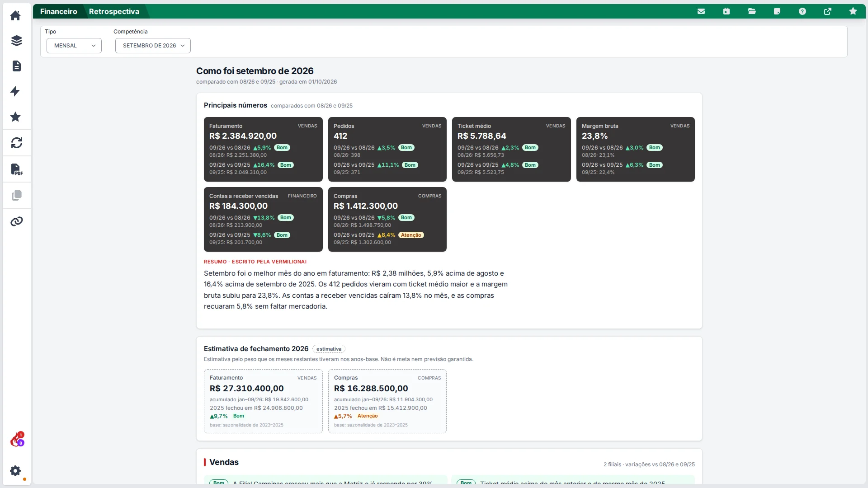
Task: Open the home icon in sidebar
Action: point(15,15)
